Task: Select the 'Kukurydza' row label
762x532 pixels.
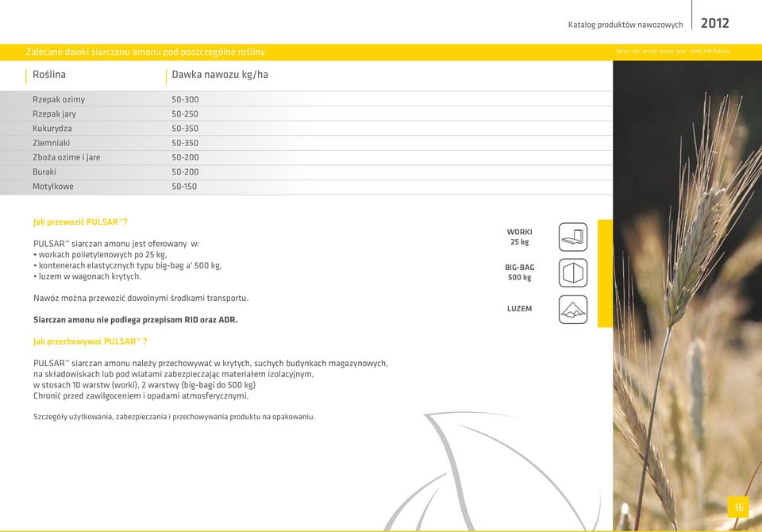Action: pos(52,129)
